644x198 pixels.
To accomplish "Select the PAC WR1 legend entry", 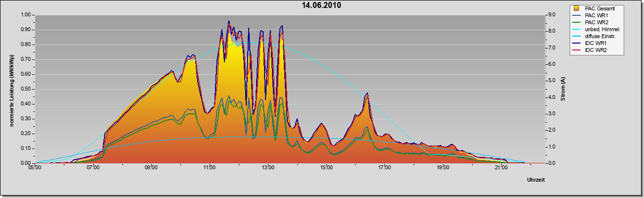I will [590, 15].
